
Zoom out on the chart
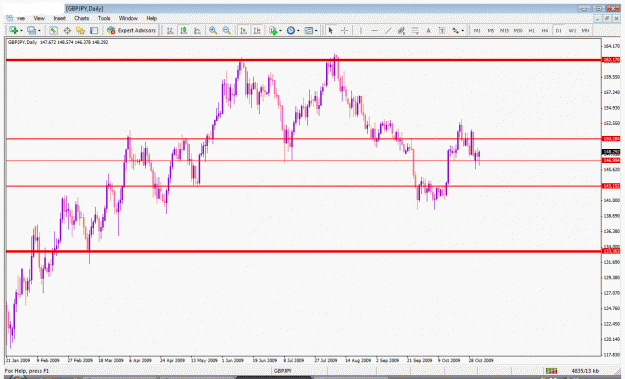(x=226, y=30)
